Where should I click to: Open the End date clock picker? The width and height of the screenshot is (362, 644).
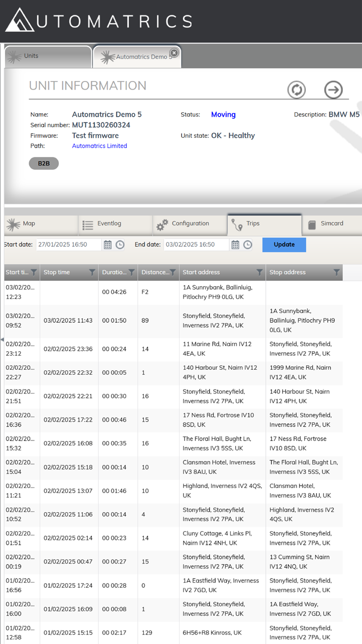248,245
